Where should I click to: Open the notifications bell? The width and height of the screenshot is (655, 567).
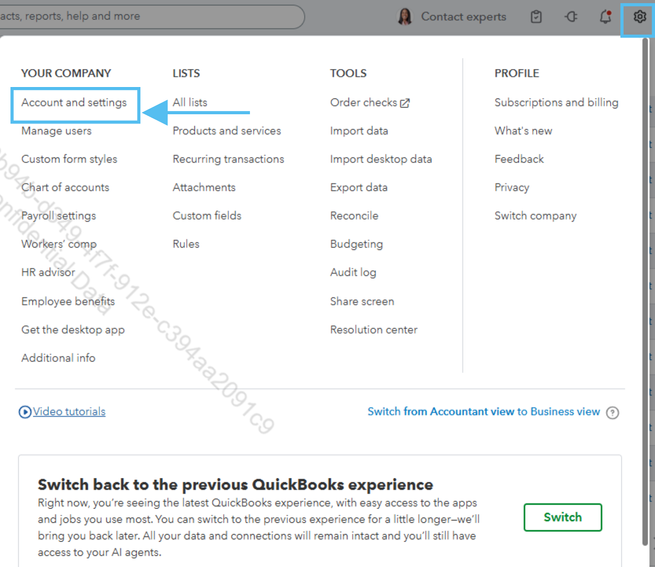pos(605,17)
